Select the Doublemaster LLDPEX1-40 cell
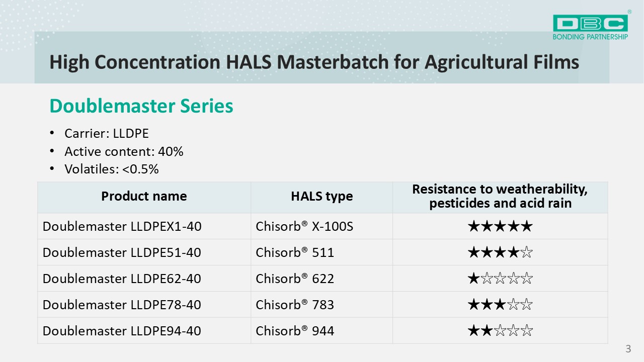644x362 pixels. (144, 226)
